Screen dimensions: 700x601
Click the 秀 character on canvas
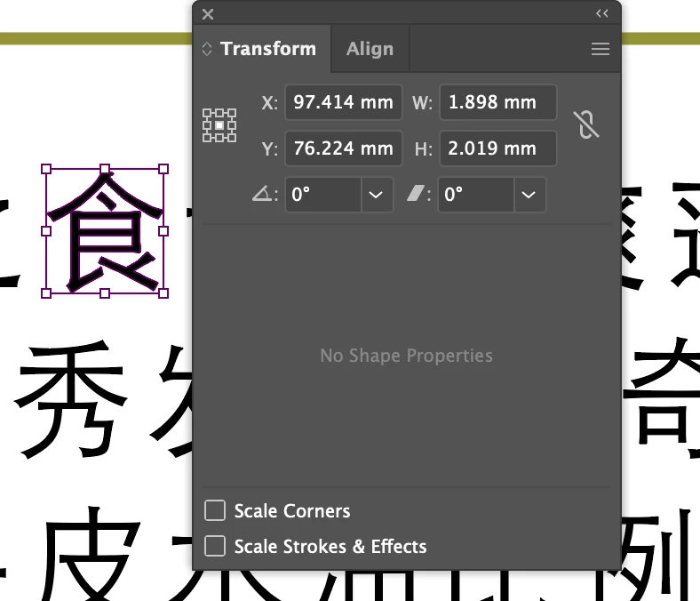click(x=70, y=399)
